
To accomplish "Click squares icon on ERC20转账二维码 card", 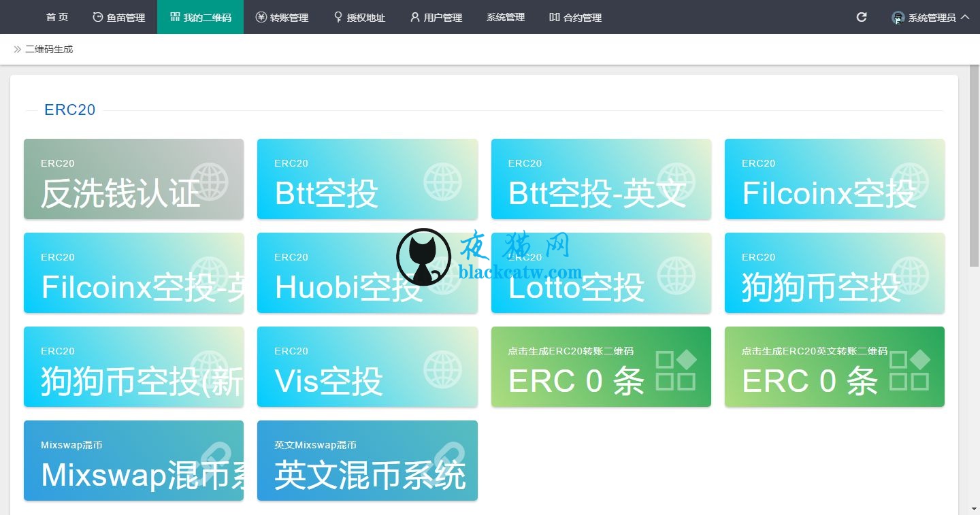I will [x=676, y=370].
